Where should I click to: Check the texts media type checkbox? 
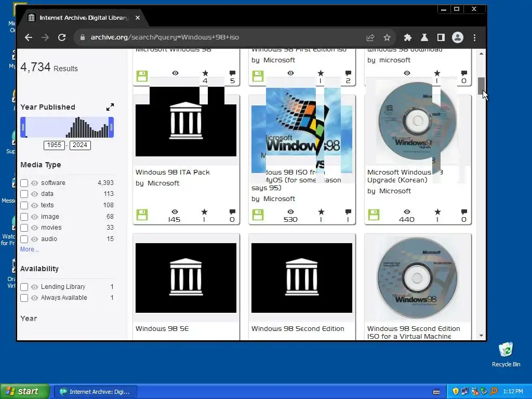tap(24, 205)
